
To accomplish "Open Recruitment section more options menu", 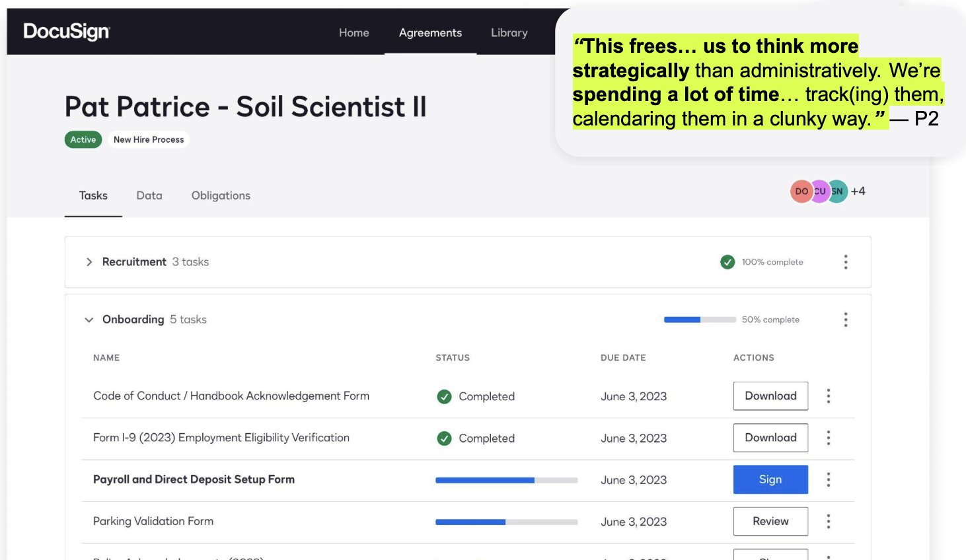I will [846, 262].
